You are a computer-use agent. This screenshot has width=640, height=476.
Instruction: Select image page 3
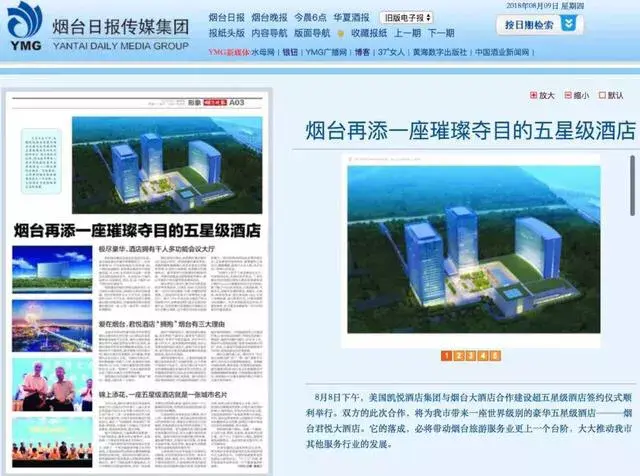point(471,356)
